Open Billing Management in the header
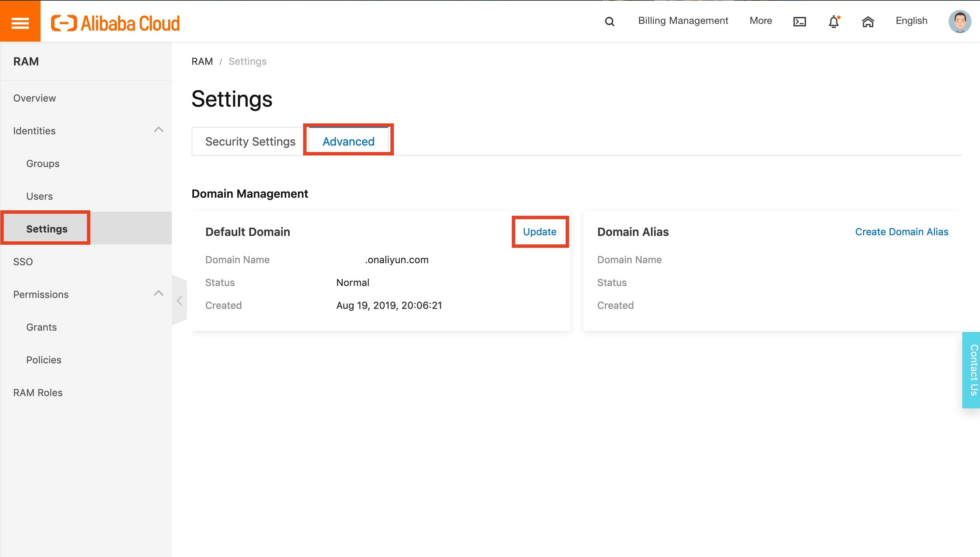The image size is (980, 557). tap(683, 21)
